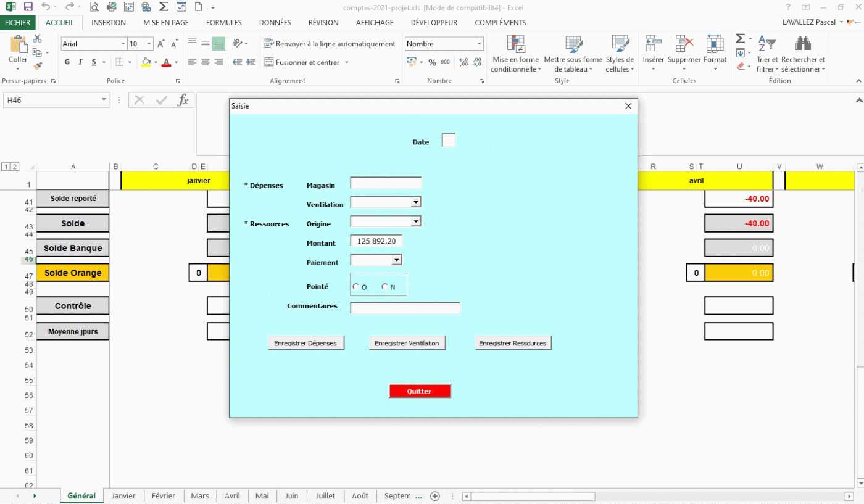This screenshot has height=504, width=864.
Task: Click the red Quitter button
Action: pyautogui.click(x=420, y=391)
